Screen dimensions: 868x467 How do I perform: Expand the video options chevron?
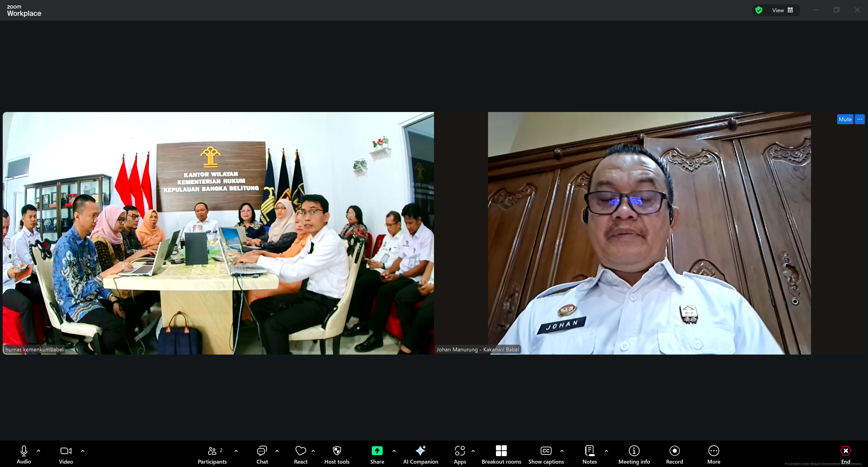coord(83,451)
